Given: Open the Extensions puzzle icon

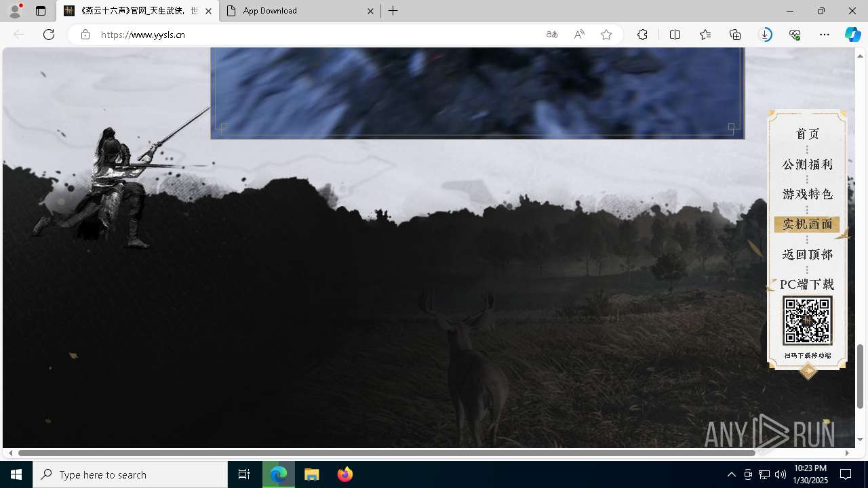Looking at the screenshot, I should (x=642, y=35).
